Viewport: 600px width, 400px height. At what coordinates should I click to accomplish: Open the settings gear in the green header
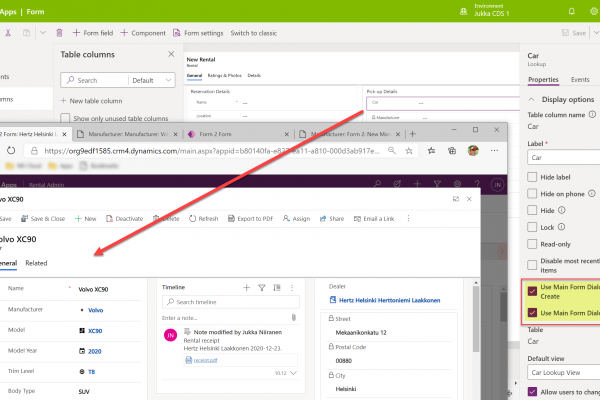(594, 11)
